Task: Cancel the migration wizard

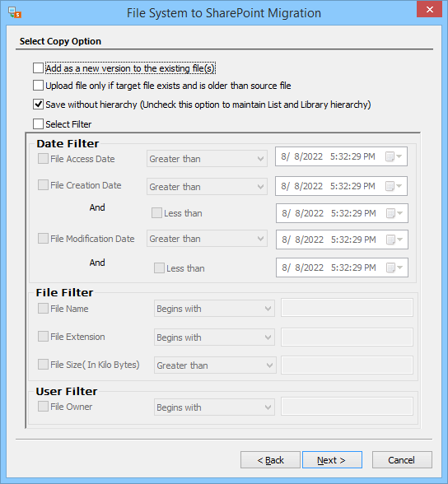Action: (x=402, y=460)
